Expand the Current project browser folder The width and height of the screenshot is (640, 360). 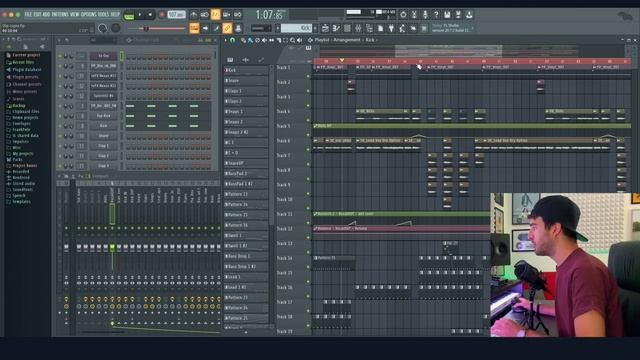[x=26, y=55]
